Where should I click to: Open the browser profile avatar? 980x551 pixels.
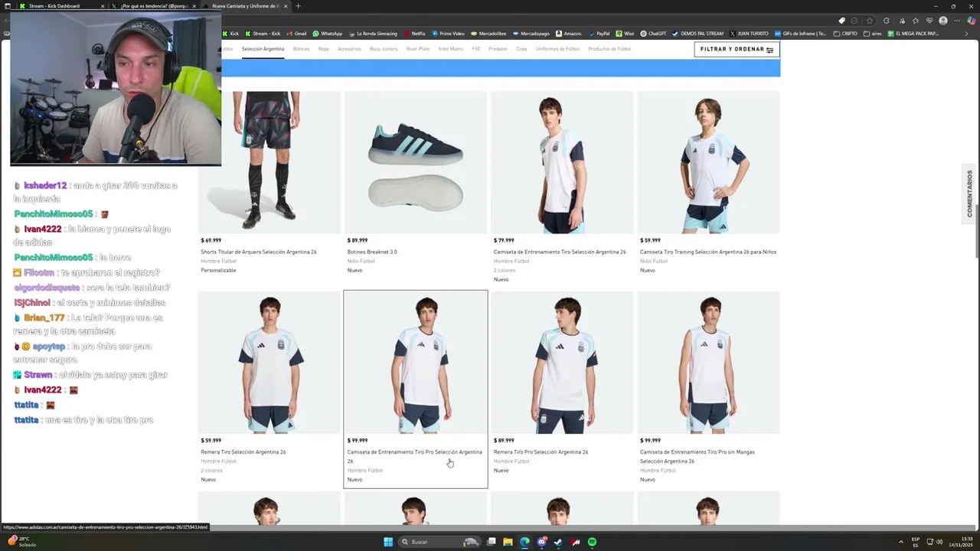point(943,21)
